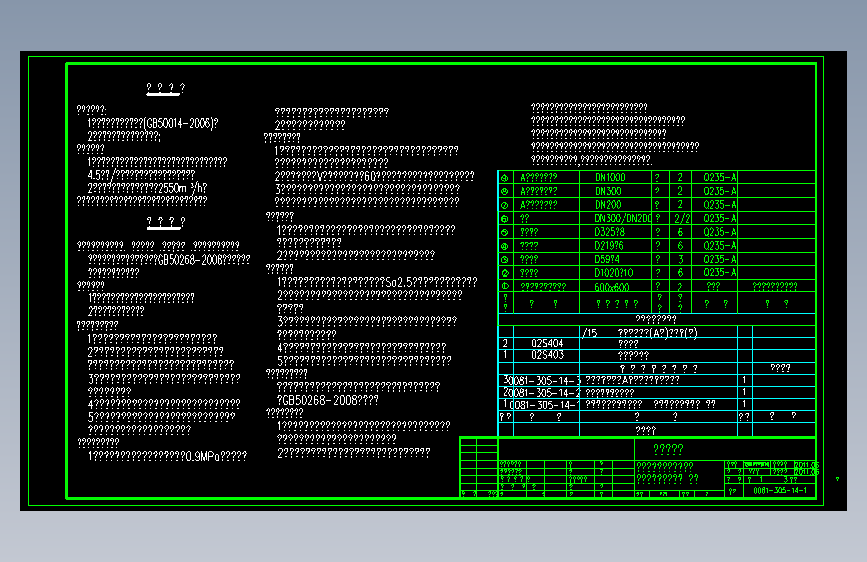This screenshot has width=867, height=562.
Task: Click drawing number 0081-305-14-1 in title block
Action: (x=780, y=491)
